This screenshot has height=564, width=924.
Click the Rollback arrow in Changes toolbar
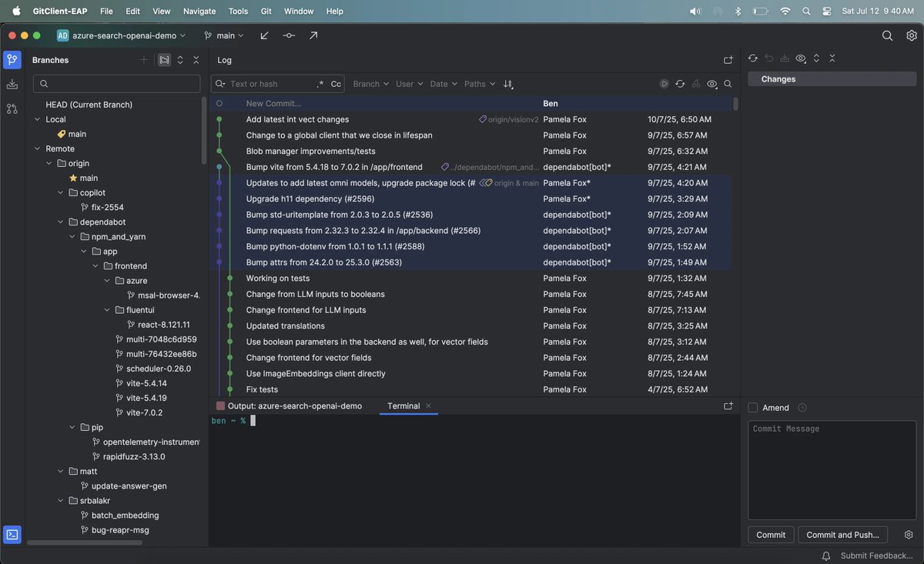(x=769, y=58)
